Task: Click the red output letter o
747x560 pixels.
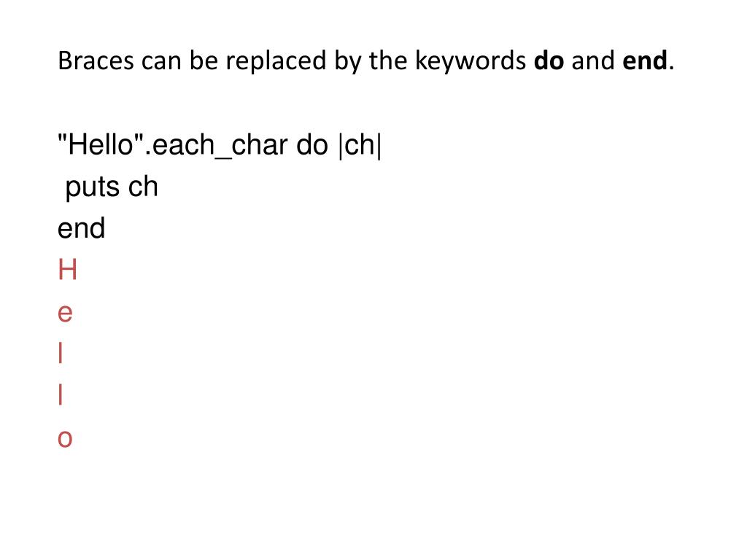Action: tap(65, 438)
